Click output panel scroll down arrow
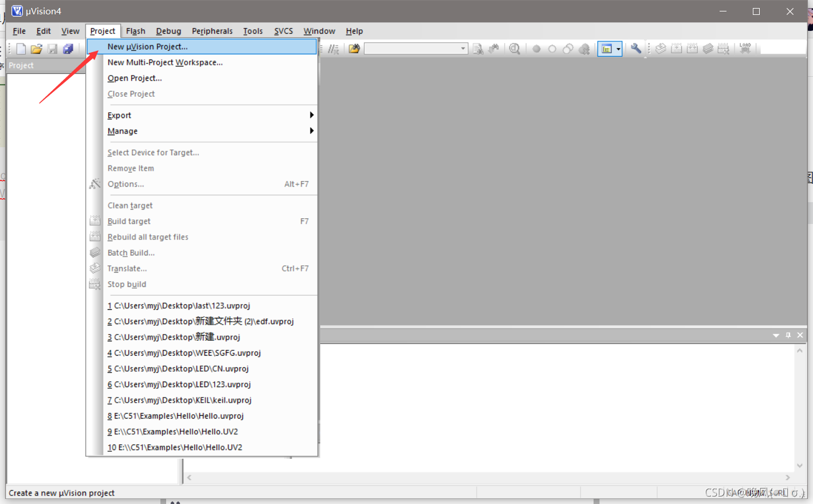This screenshot has width=813, height=504. click(800, 466)
